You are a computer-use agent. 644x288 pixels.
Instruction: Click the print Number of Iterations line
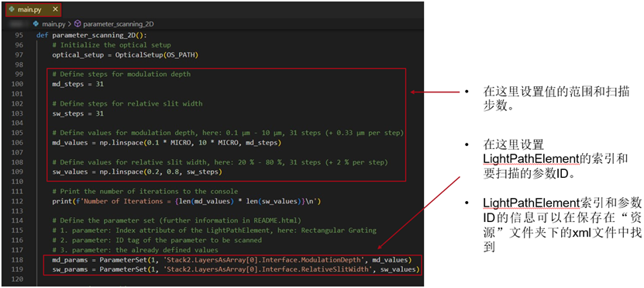(x=186, y=201)
